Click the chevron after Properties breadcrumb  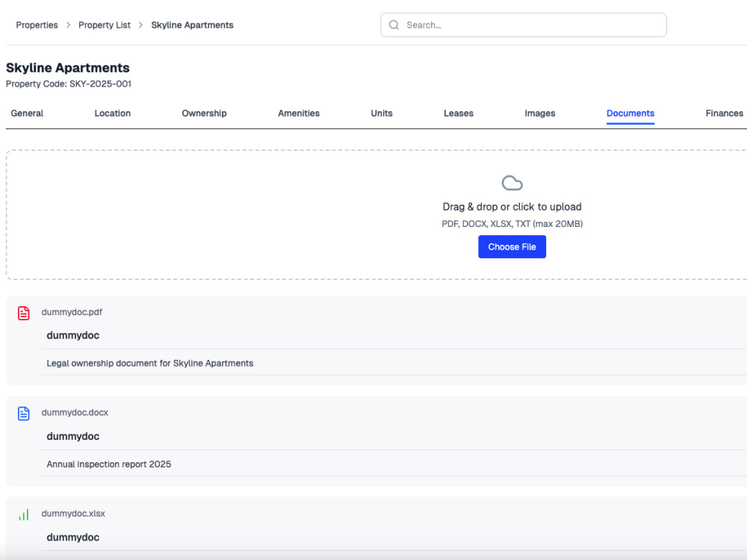[x=68, y=25]
